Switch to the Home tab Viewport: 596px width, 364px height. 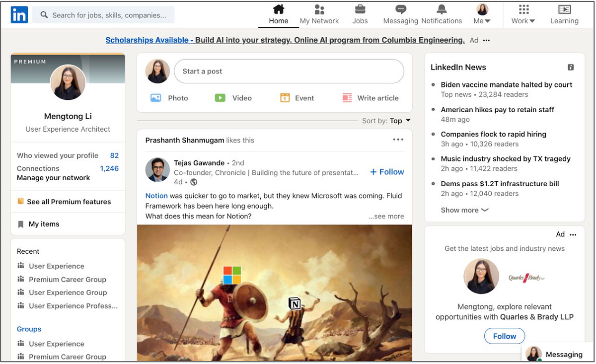[278, 14]
